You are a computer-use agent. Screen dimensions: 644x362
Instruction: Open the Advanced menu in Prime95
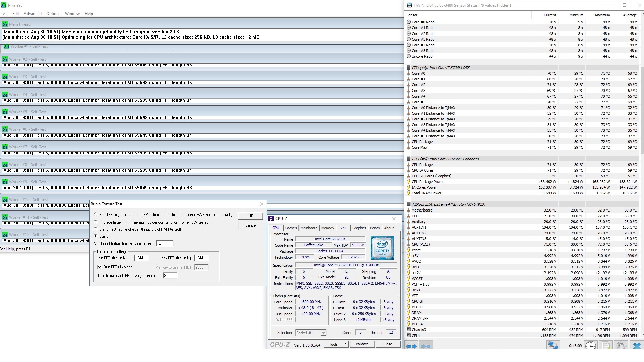[x=33, y=14]
